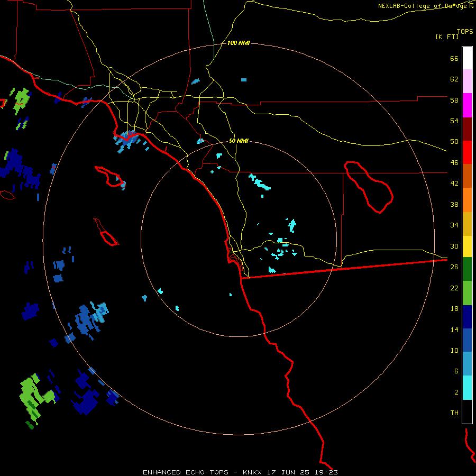Click the medium blue legend swatch

467,340
